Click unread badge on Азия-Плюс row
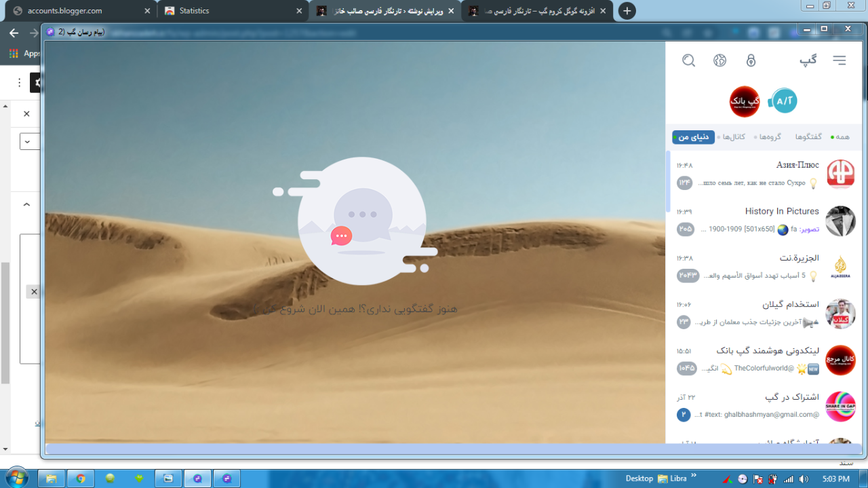This screenshot has height=488, width=868. [x=684, y=183]
